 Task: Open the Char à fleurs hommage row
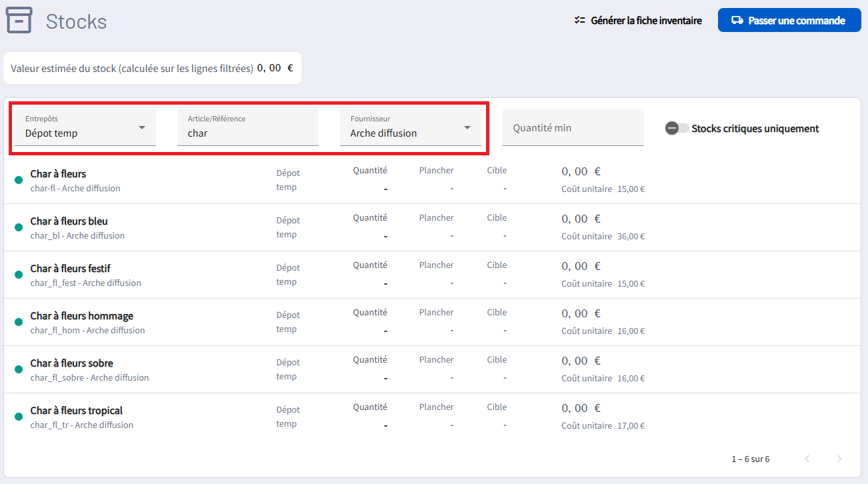81,316
